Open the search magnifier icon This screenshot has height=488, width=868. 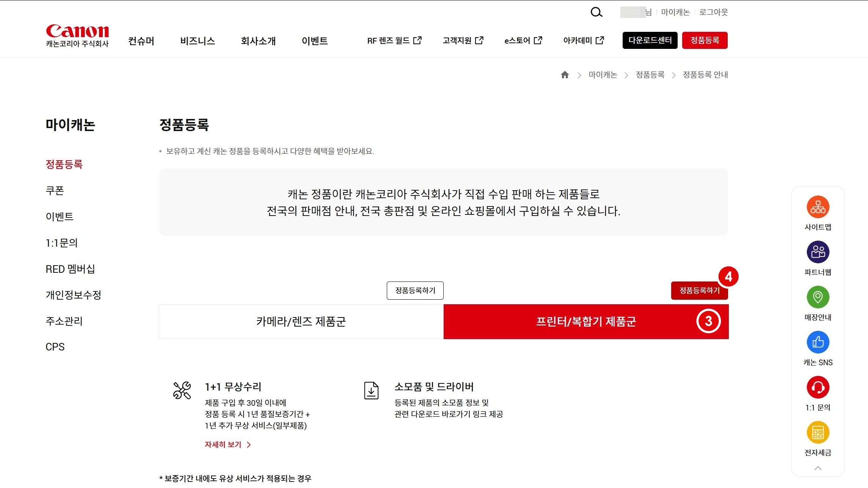[x=596, y=12]
